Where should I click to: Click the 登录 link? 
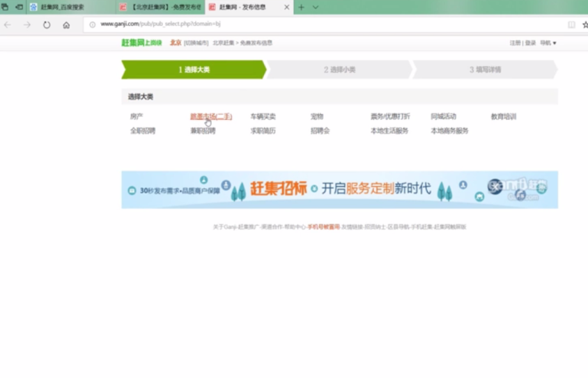click(530, 43)
